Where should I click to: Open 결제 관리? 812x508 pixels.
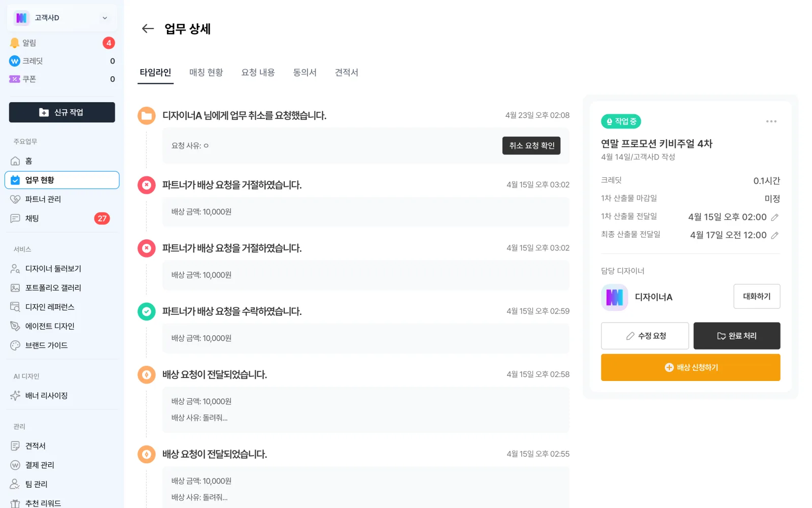[x=62, y=465]
